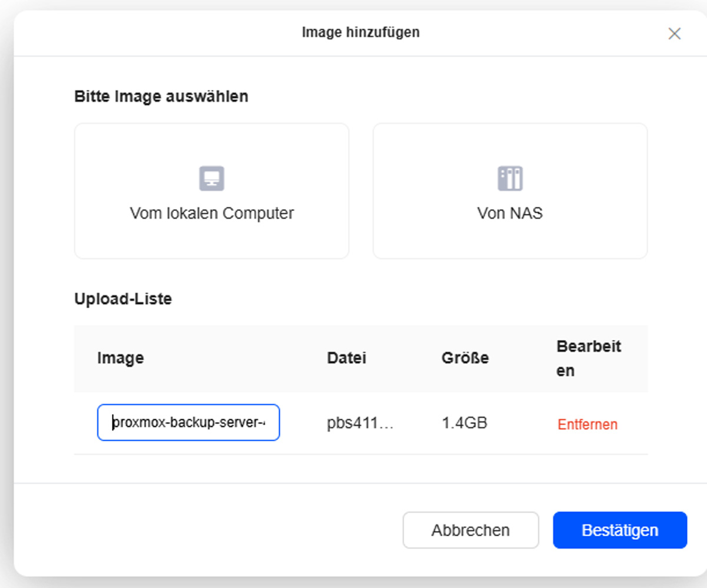Click the 1.4GB size value
Image resolution: width=707 pixels, height=588 pixels.
tap(464, 423)
